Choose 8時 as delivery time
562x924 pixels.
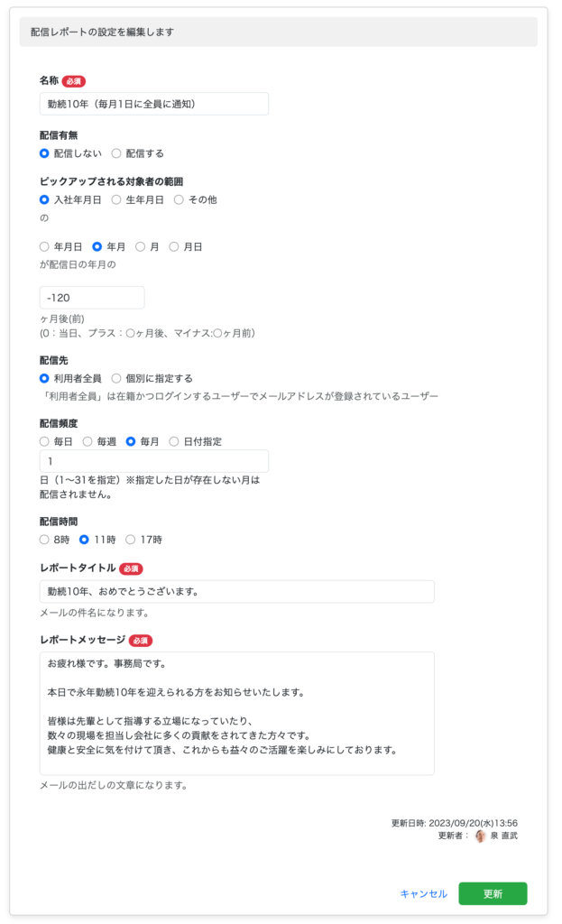tap(44, 540)
